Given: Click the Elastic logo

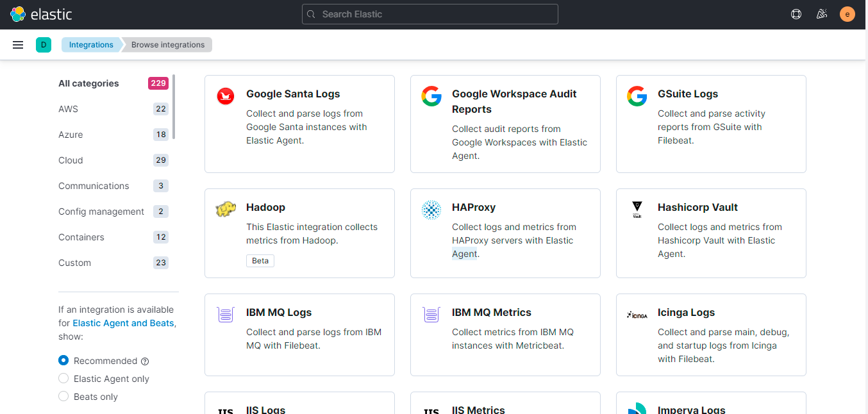Looking at the screenshot, I should click(x=41, y=14).
